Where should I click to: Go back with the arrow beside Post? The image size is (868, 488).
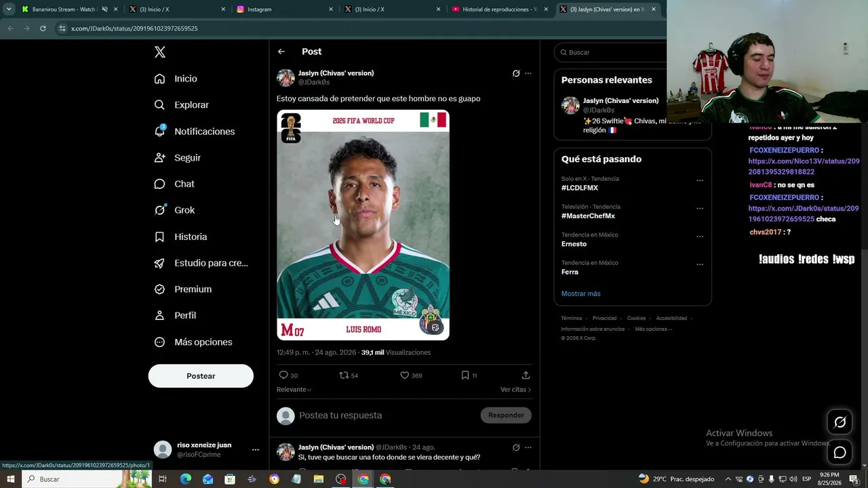pos(281,52)
